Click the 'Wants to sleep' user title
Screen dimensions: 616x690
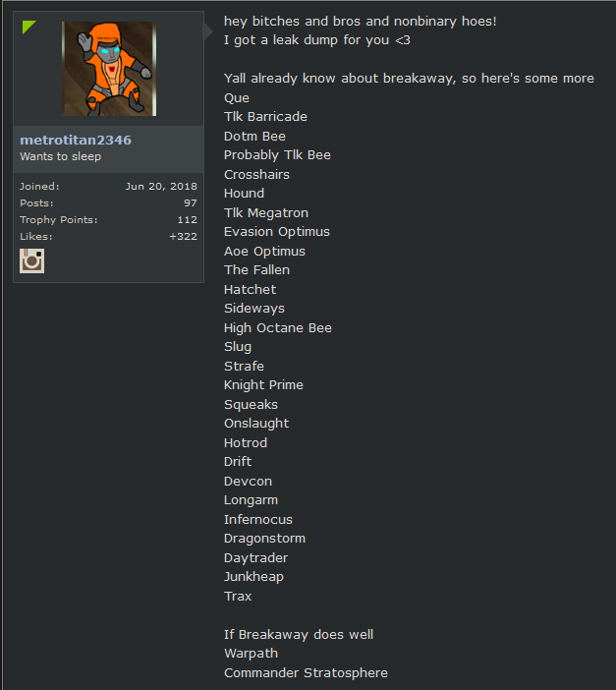pos(61,156)
